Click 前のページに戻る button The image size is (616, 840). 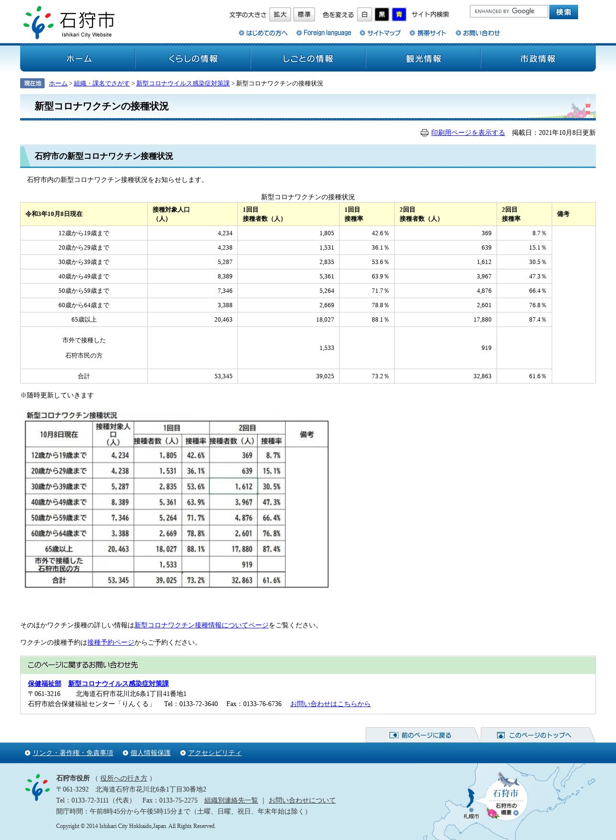422,735
